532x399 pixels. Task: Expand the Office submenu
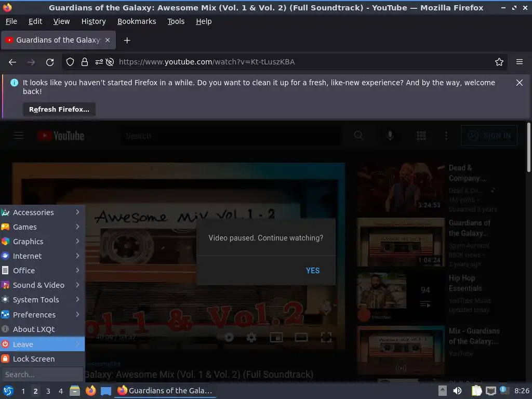(43, 271)
